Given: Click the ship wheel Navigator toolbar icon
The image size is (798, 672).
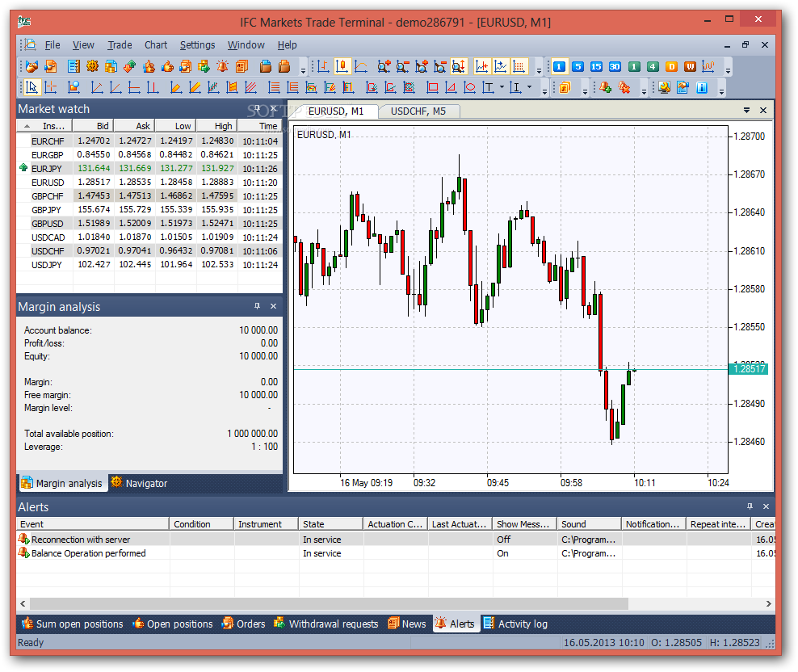Looking at the screenshot, I should coord(92,66).
